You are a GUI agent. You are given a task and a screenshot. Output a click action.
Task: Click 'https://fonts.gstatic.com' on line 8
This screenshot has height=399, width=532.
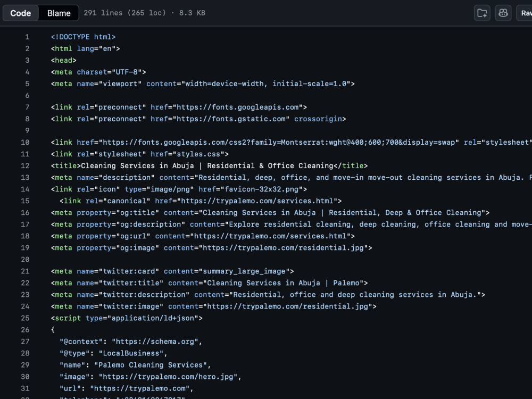coord(231,119)
